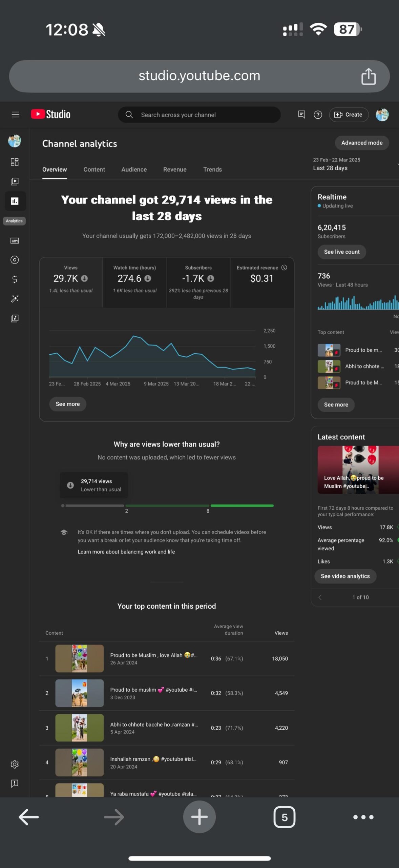Click See video analytics button
This screenshot has height=868, width=399.
click(x=345, y=576)
